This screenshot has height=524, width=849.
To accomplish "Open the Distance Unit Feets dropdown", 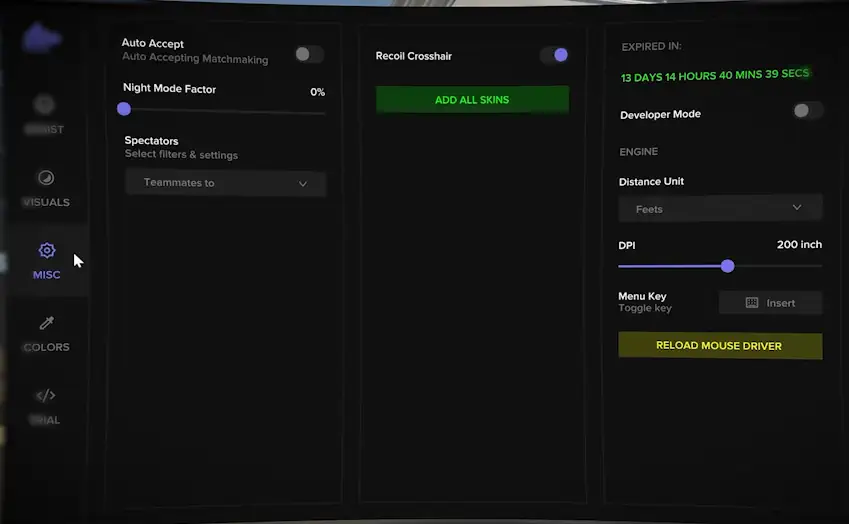I will tap(720, 208).
